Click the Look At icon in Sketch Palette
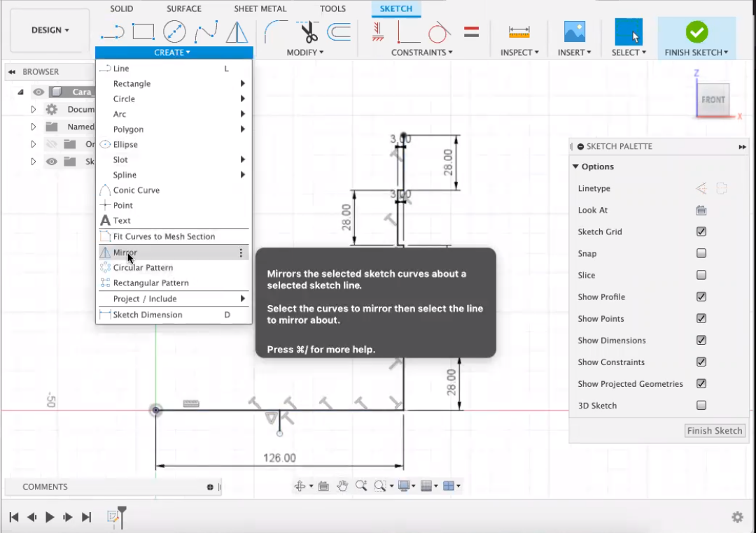Image resolution: width=756 pixels, height=533 pixels. point(701,210)
